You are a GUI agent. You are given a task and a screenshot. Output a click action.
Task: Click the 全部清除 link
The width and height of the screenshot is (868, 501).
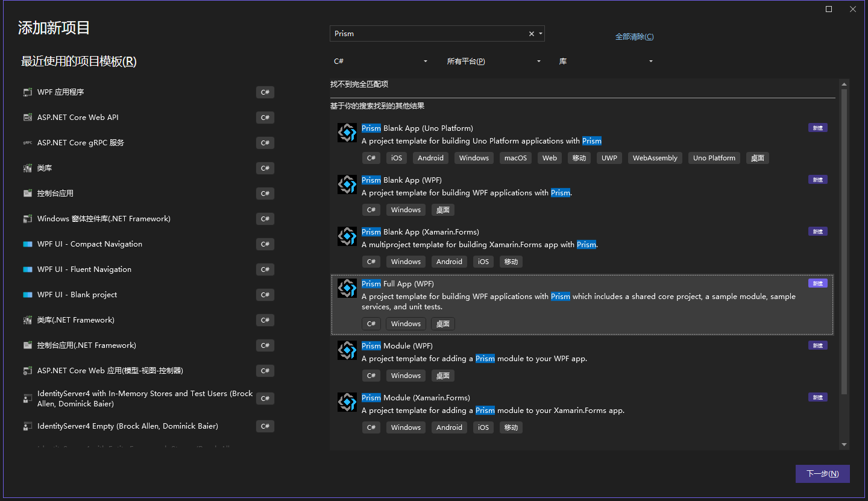tap(634, 36)
